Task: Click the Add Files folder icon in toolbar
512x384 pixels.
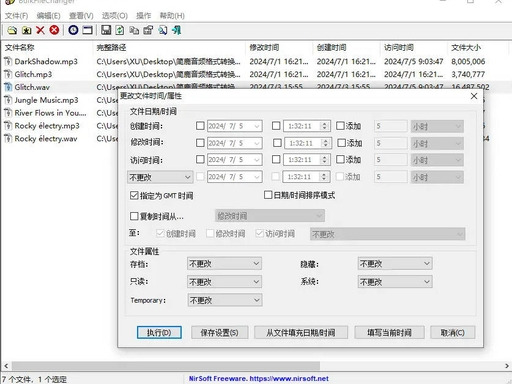Action: (12, 30)
